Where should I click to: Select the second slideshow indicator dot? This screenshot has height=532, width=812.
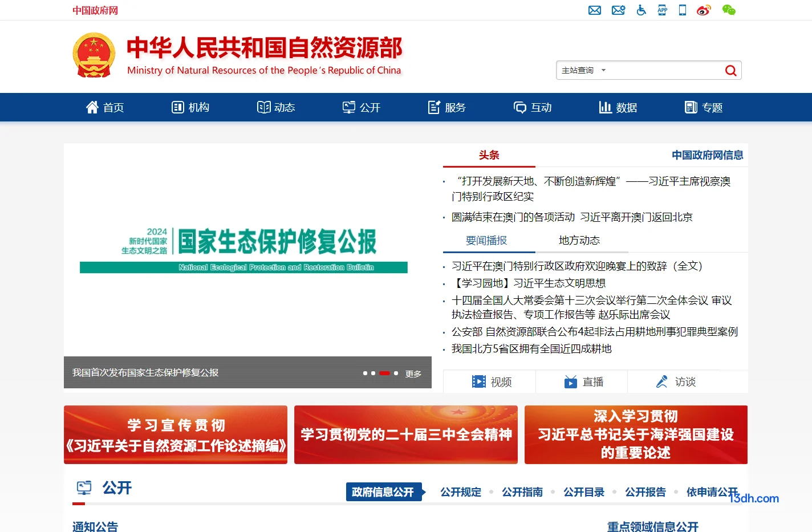(373, 373)
